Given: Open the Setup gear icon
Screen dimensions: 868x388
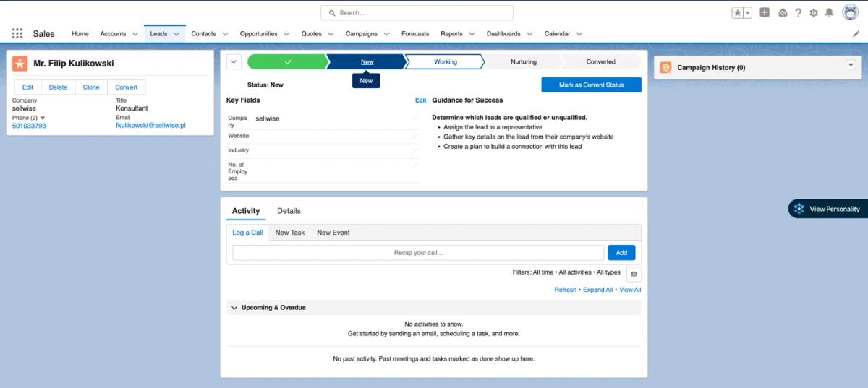Looking at the screenshot, I should click(814, 13).
